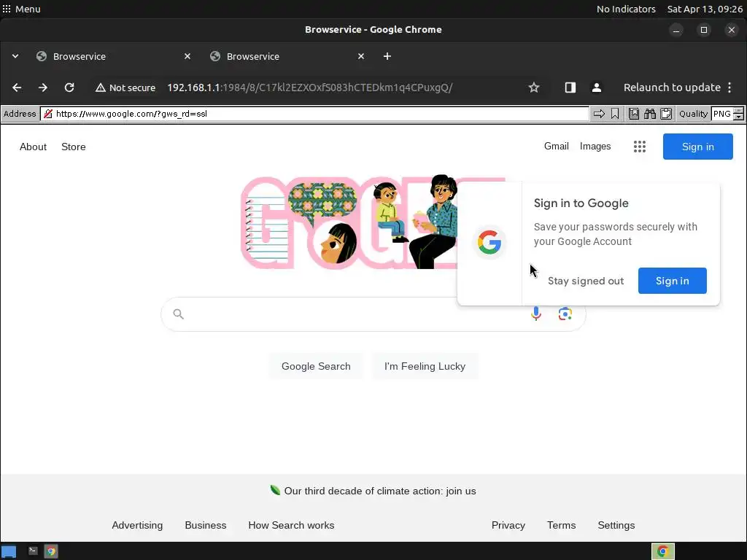Open the Settings footer menu
Screen dimensions: 747x560
(616, 525)
